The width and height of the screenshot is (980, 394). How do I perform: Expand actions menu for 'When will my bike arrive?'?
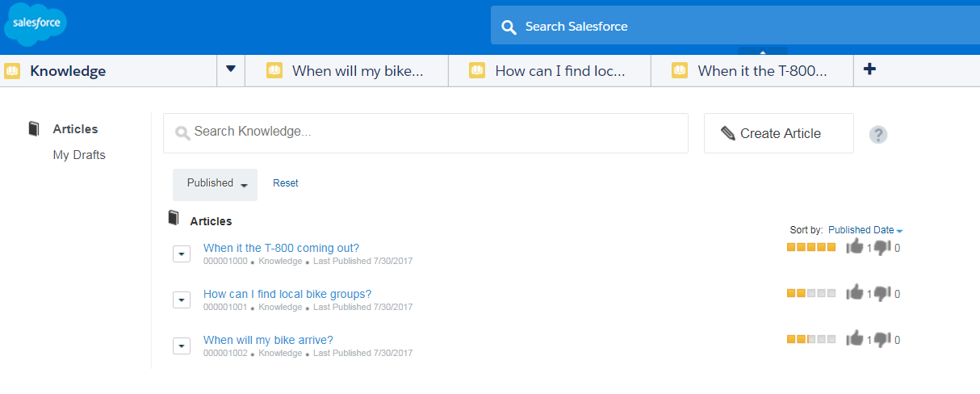(182, 346)
